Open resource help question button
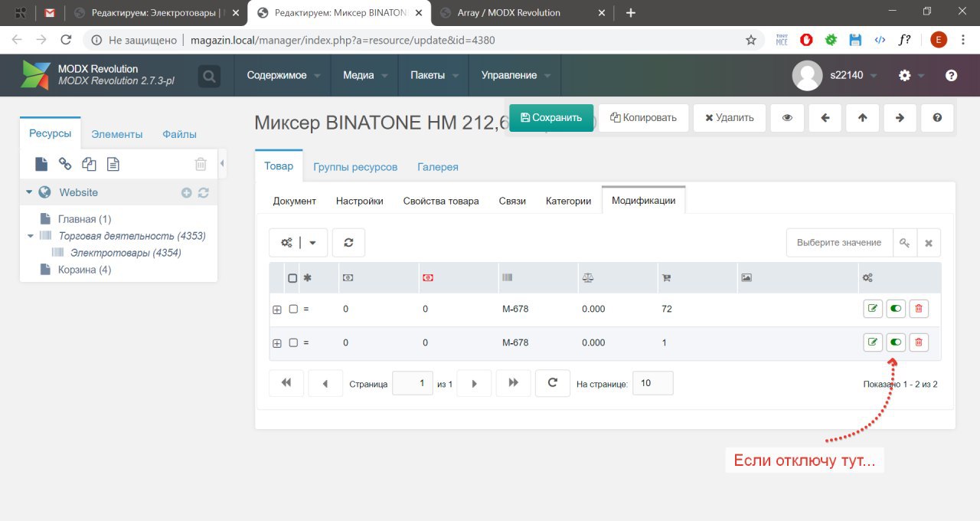Image resolution: width=980 pixels, height=521 pixels. pos(937,118)
